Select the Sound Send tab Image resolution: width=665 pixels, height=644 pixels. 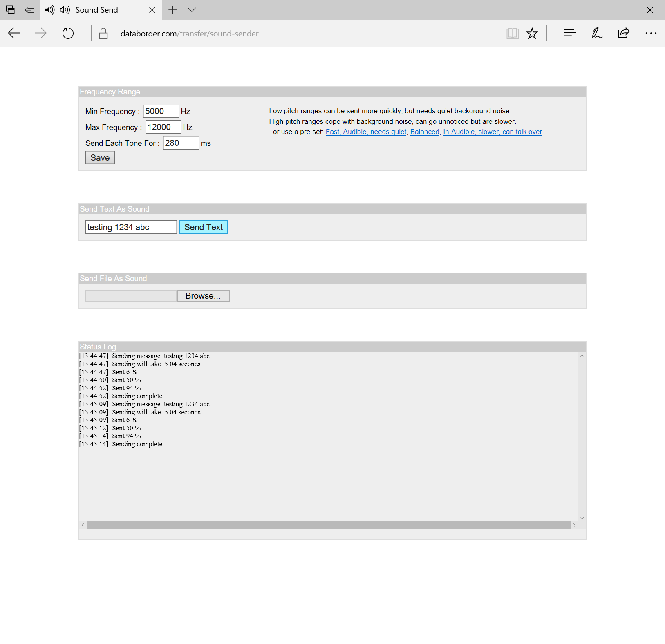pyautogui.click(x=97, y=10)
